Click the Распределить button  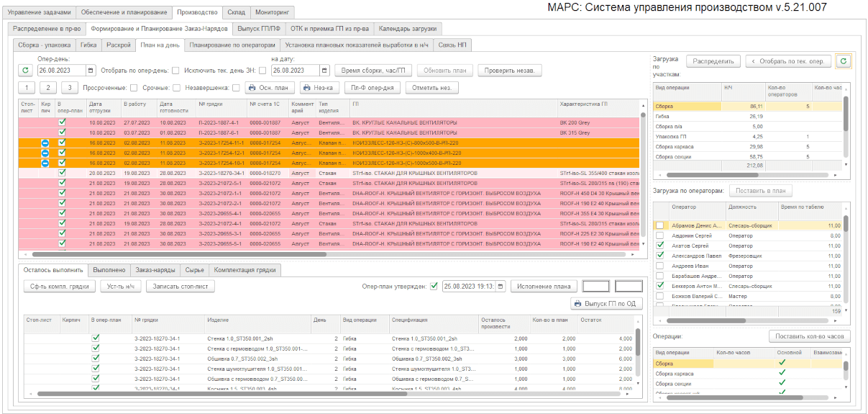[713, 61]
